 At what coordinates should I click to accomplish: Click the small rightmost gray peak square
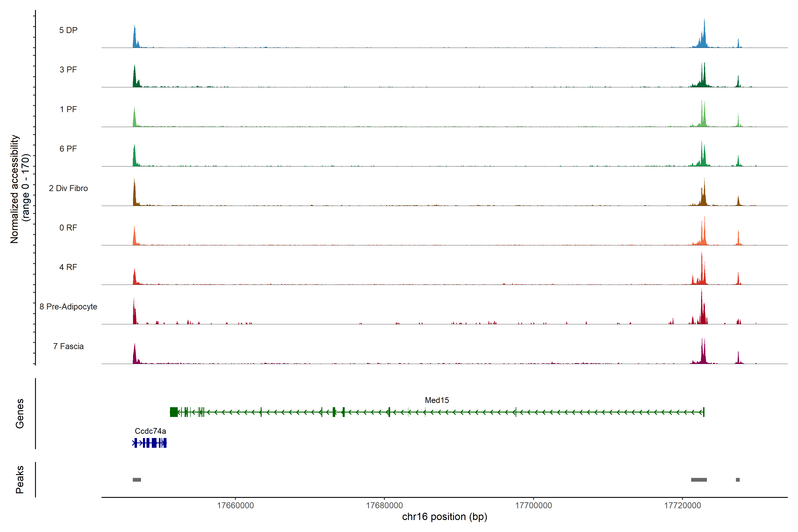point(738,480)
